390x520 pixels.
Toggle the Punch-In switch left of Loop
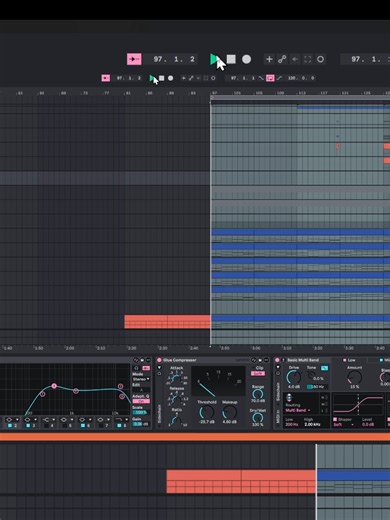(x=261, y=78)
